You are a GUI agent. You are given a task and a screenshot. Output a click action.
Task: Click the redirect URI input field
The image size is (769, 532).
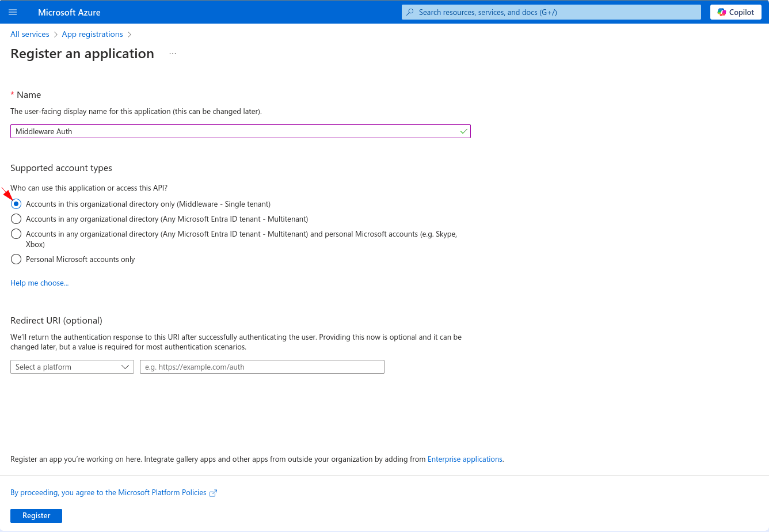(262, 367)
